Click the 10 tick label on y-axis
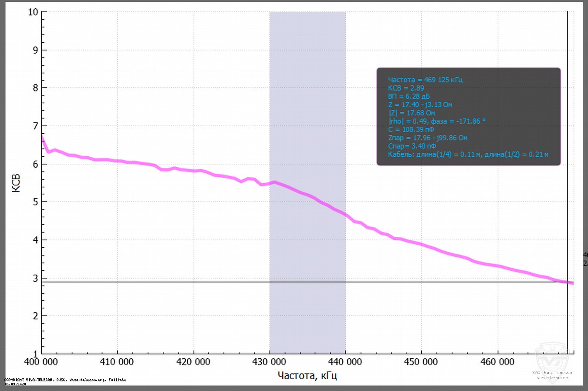The height and width of the screenshot is (391, 588). pyautogui.click(x=33, y=12)
